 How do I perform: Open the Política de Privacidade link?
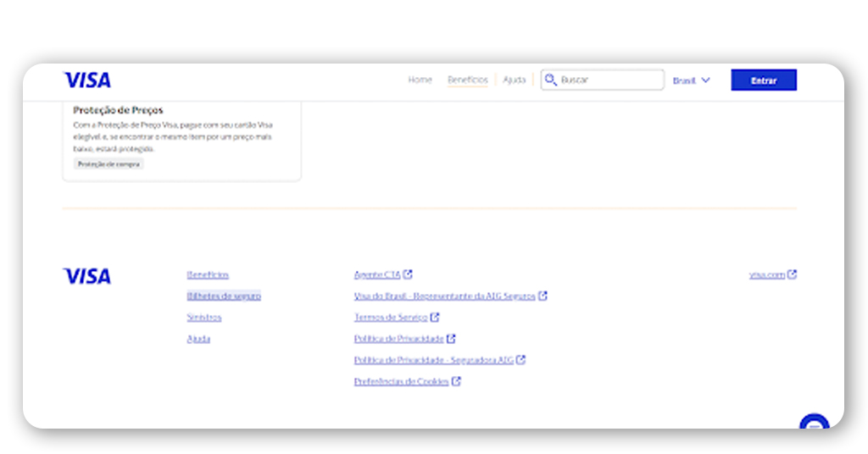click(398, 339)
